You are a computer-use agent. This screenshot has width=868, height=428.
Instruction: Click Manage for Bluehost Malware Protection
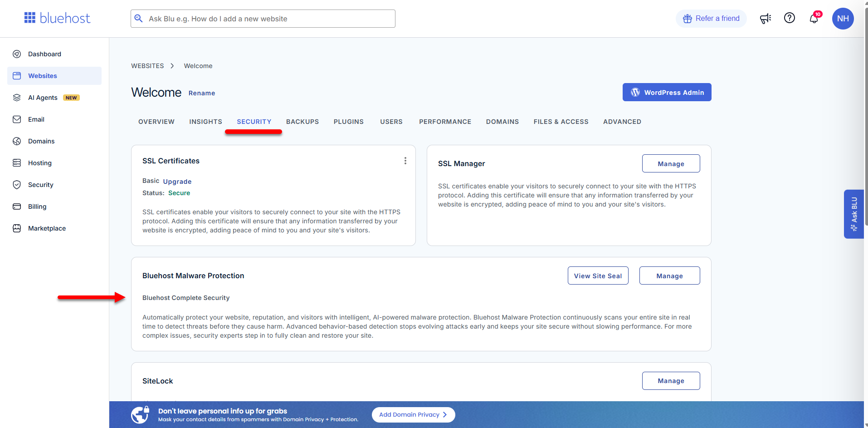click(669, 275)
